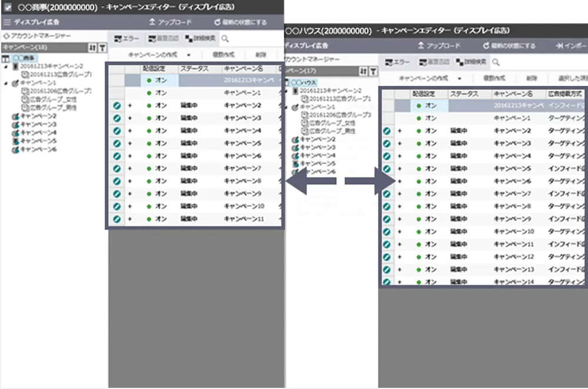Click the sort icon in left campaign tree header

click(x=92, y=48)
